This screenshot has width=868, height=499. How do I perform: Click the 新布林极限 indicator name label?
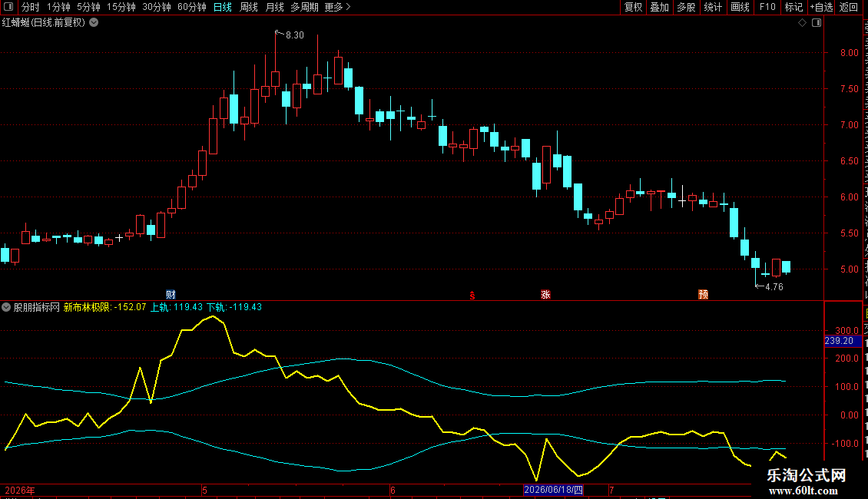[87, 307]
